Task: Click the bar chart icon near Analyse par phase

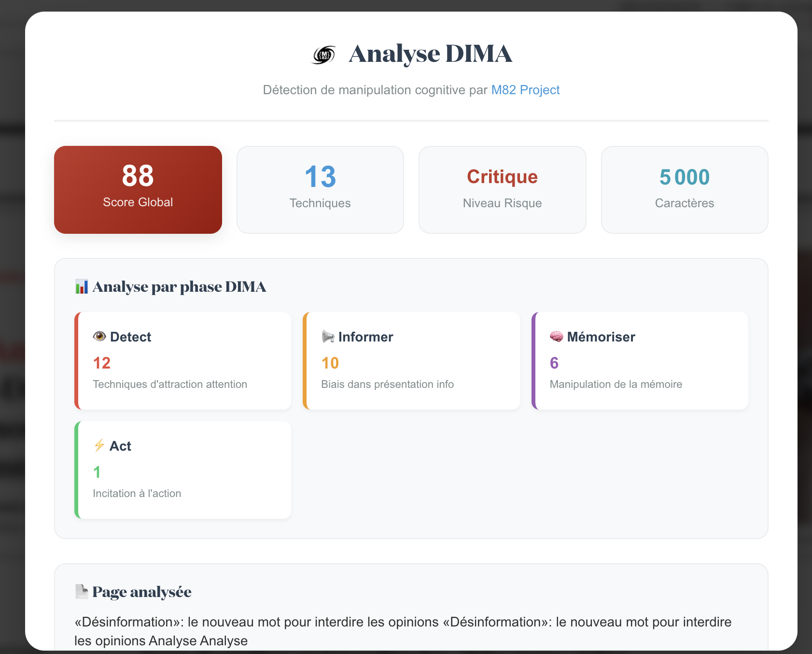Action: click(82, 287)
